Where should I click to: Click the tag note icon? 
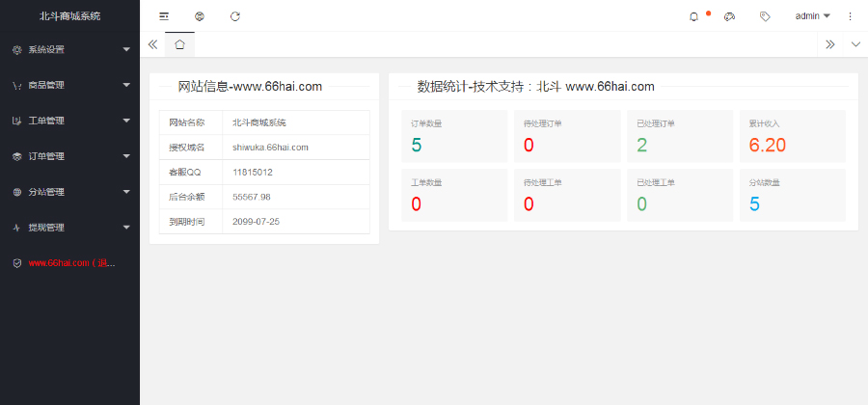tap(765, 16)
